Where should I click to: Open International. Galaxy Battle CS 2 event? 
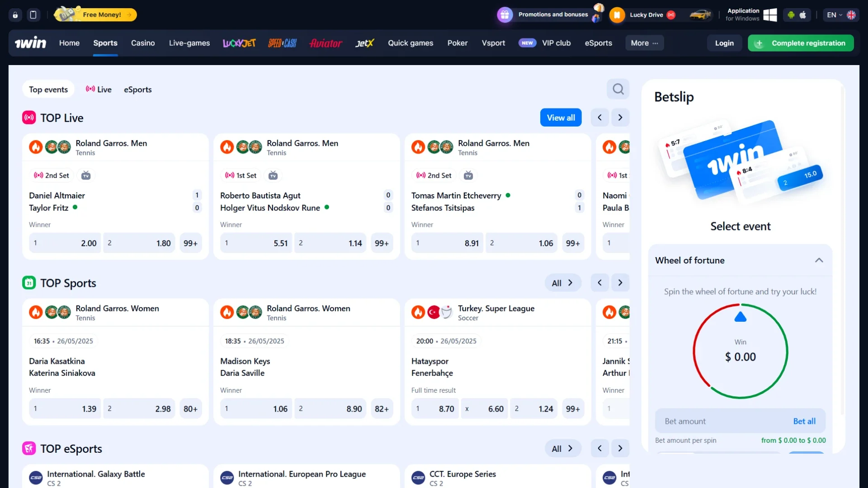(x=115, y=476)
